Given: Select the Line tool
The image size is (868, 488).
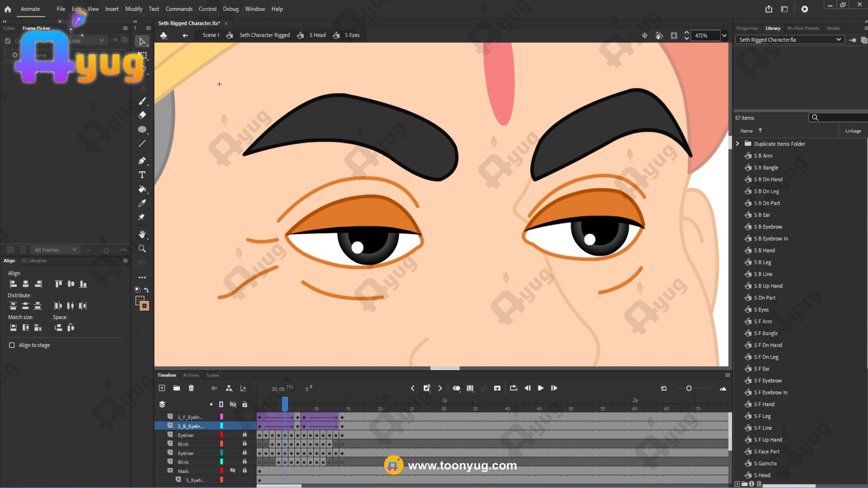Looking at the screenshot, I should point(142,144).
